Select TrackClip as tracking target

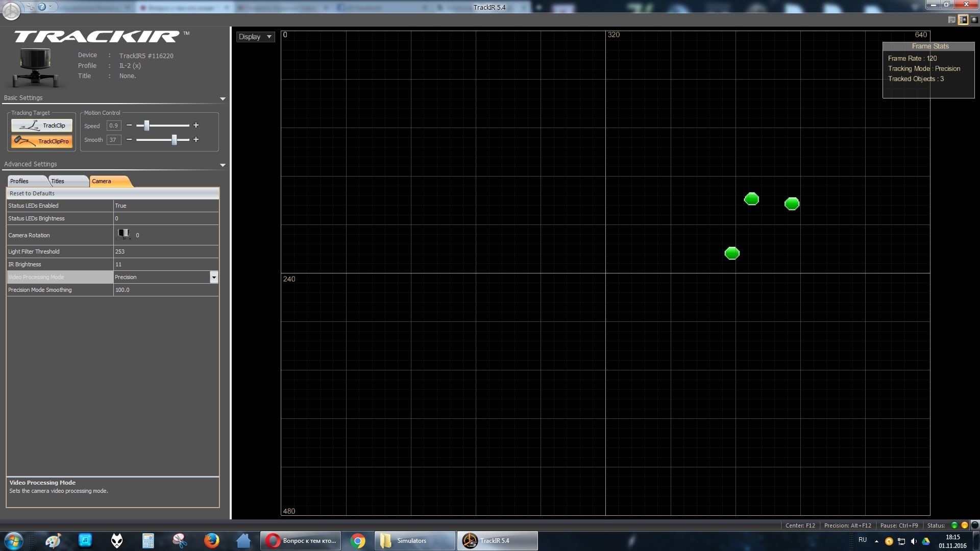[x=42, y=126]
